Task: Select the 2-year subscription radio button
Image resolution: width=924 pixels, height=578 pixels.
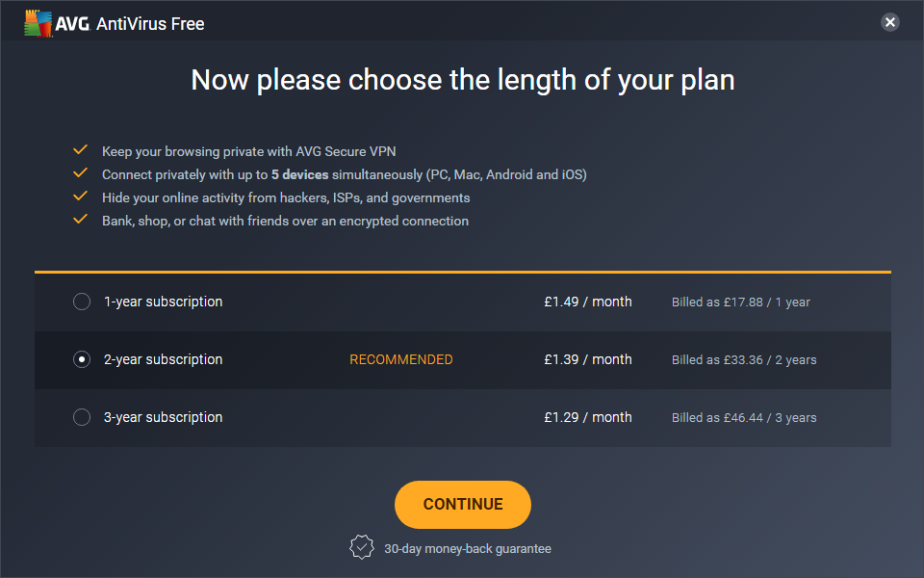Action: click(82, 359)
